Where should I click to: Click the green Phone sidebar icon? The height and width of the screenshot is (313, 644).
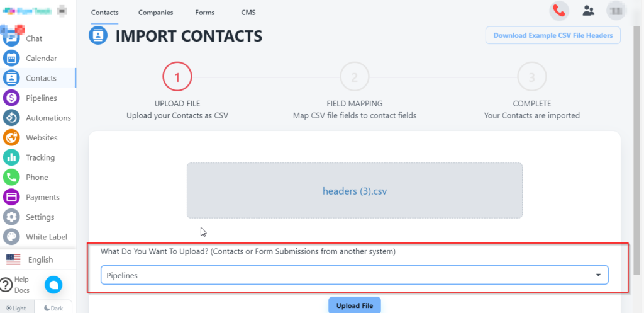pyautogui.click(x=12, y=178)
